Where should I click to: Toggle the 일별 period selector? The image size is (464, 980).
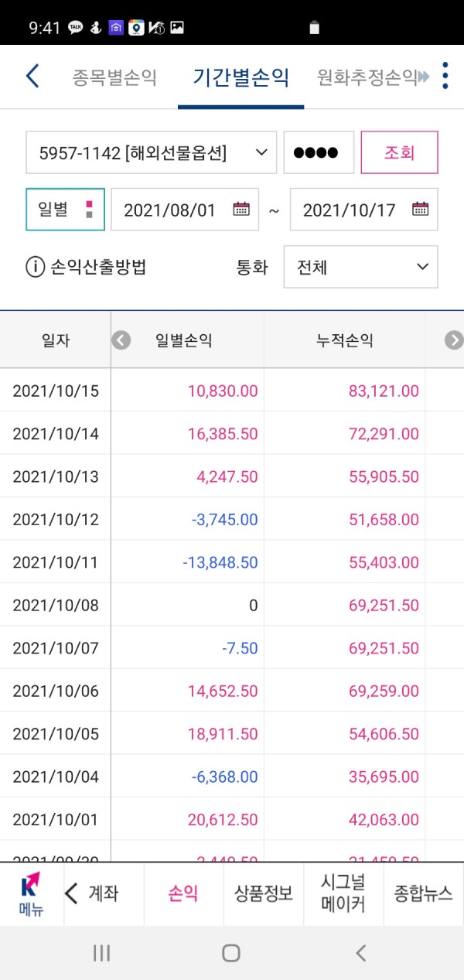pos(65,210)
